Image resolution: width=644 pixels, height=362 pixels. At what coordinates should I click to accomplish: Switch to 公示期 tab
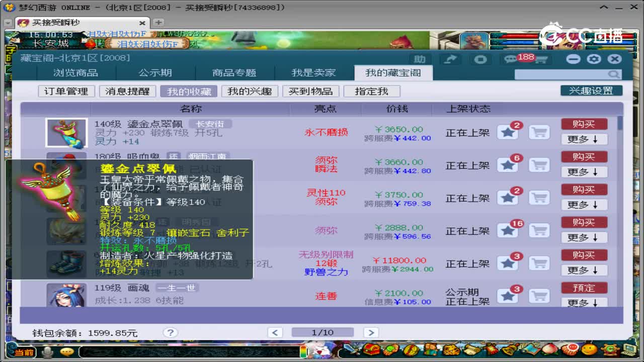155,73
